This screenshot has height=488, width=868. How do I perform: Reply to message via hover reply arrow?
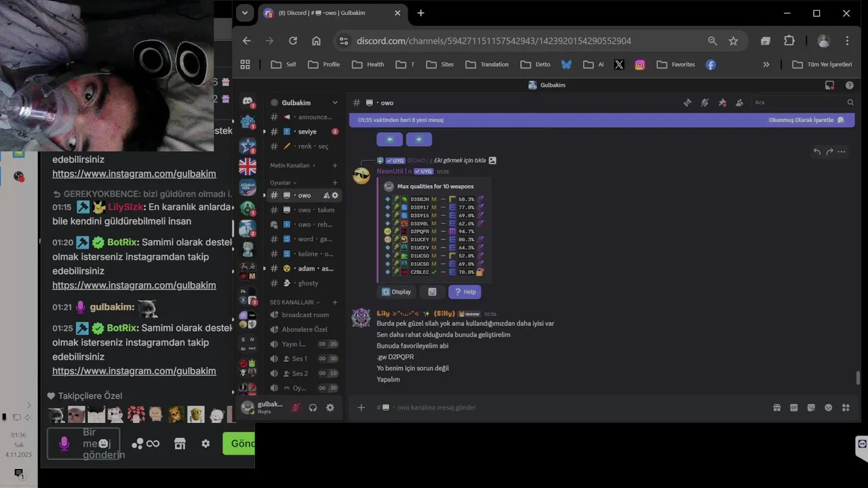(817, 152)
